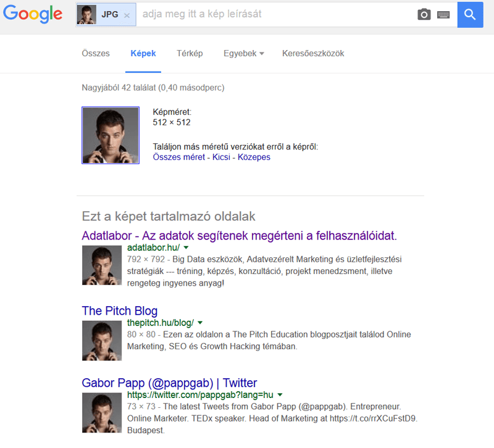Remove the JPG image chip
Viewport: 494px width, 448px height.
tap(127, 15)
